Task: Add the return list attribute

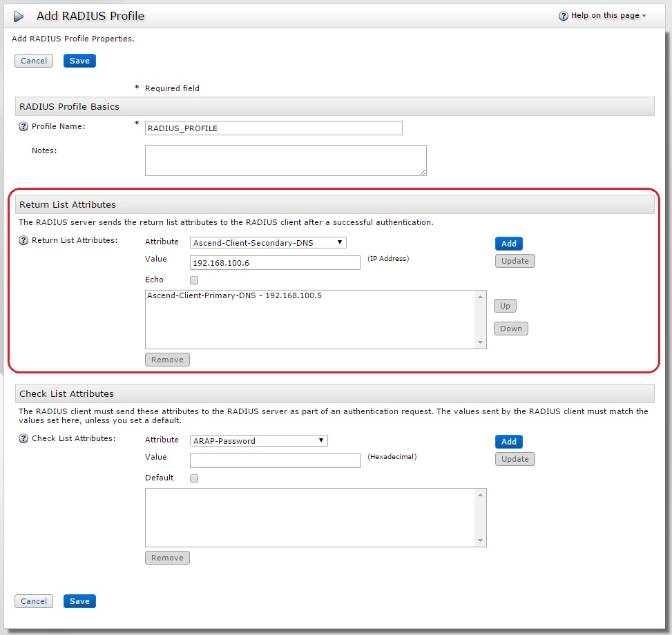Action: 508,244
